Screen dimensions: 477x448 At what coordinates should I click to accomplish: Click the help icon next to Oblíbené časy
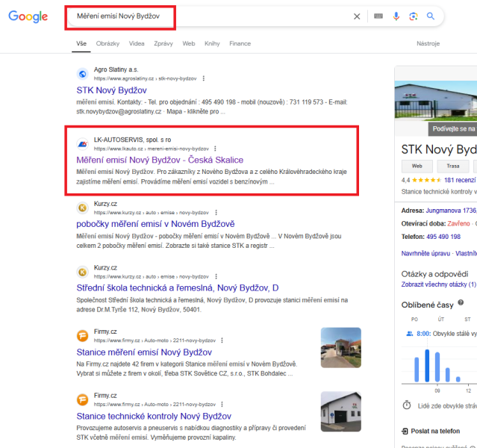[461, 302]
